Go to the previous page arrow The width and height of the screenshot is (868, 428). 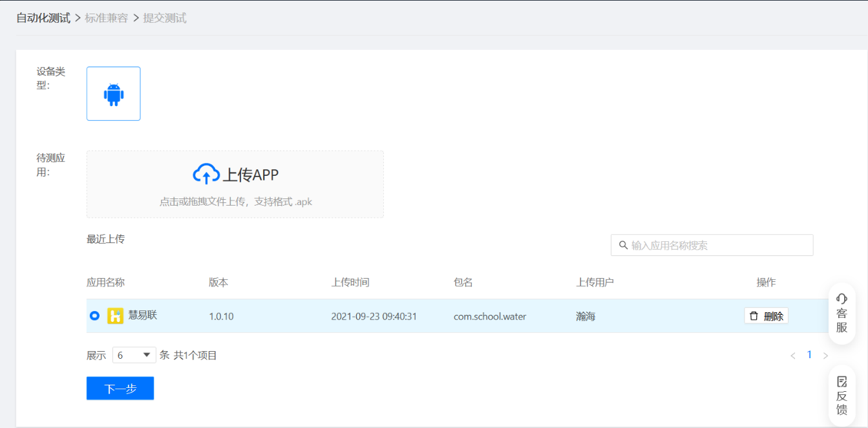pos(793,356)
